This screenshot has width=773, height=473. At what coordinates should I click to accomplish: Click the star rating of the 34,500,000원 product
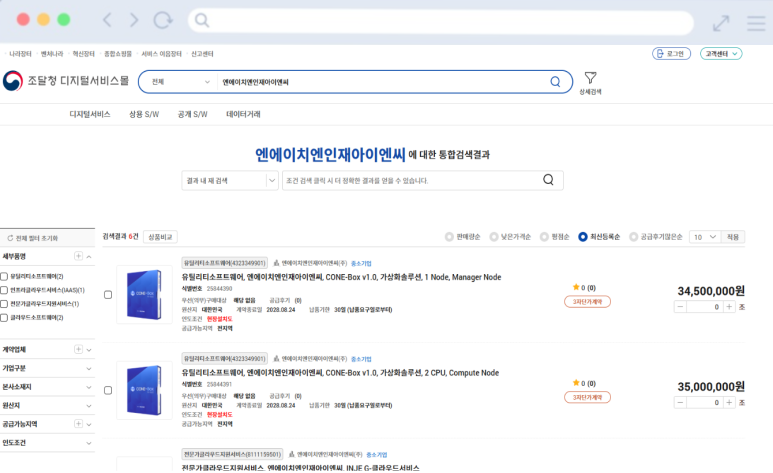(584, 287)
